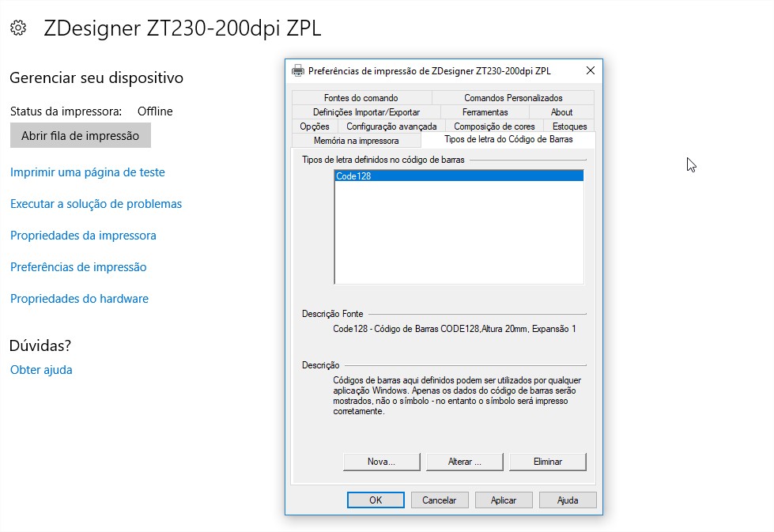Open the About tab

click(561, 112)
